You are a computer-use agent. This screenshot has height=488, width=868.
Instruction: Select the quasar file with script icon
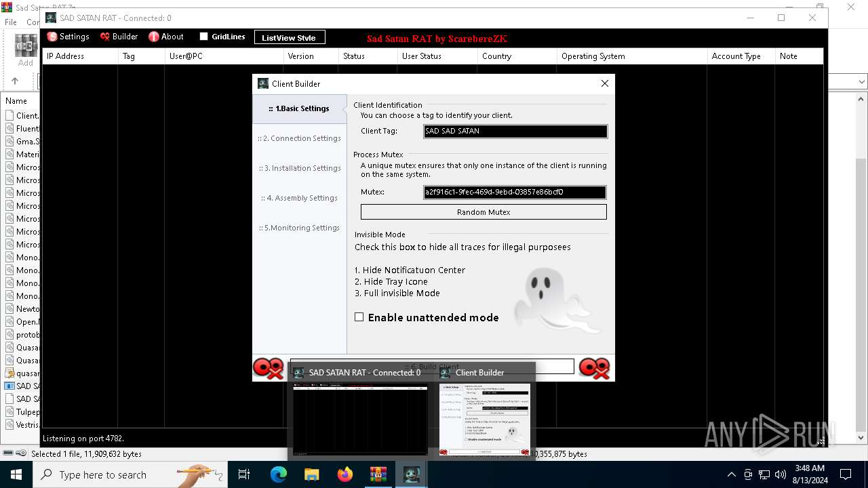22,373
